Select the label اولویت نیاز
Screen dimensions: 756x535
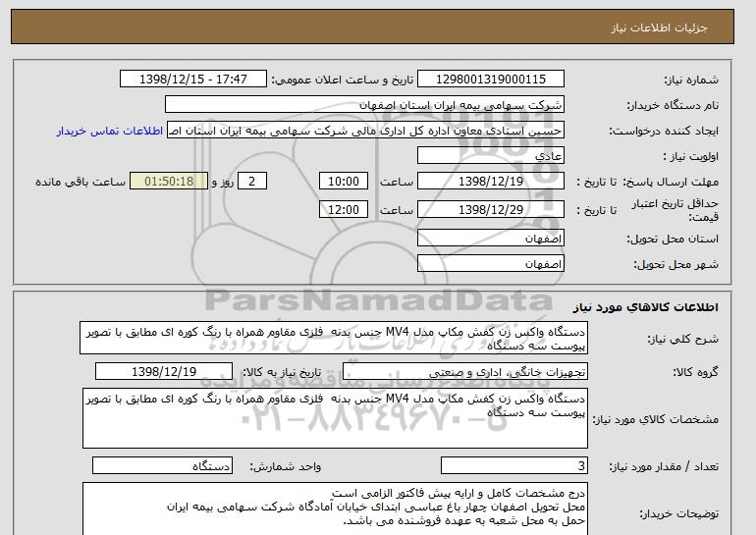click(691, 157)
